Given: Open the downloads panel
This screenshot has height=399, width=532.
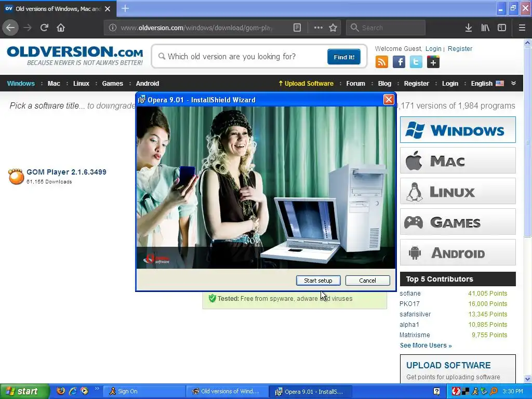Looking at the screenshot, I should coord(469,28).
